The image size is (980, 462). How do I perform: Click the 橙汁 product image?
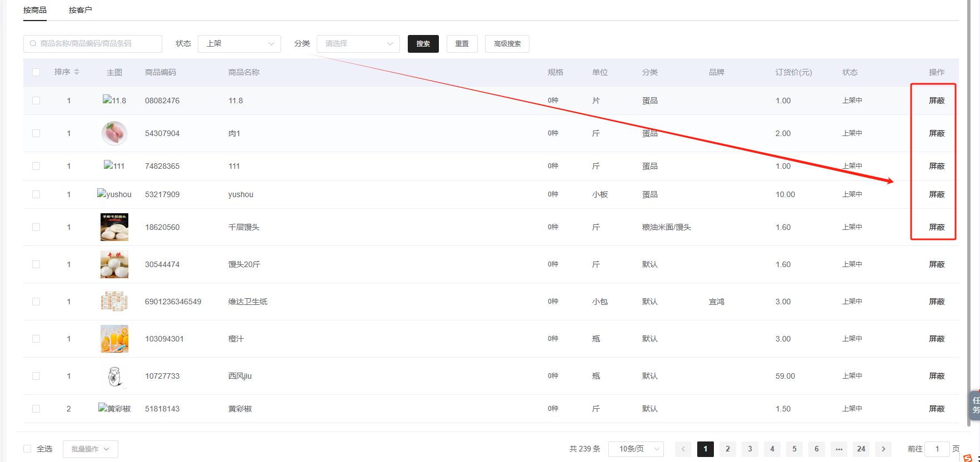point(114,339)
